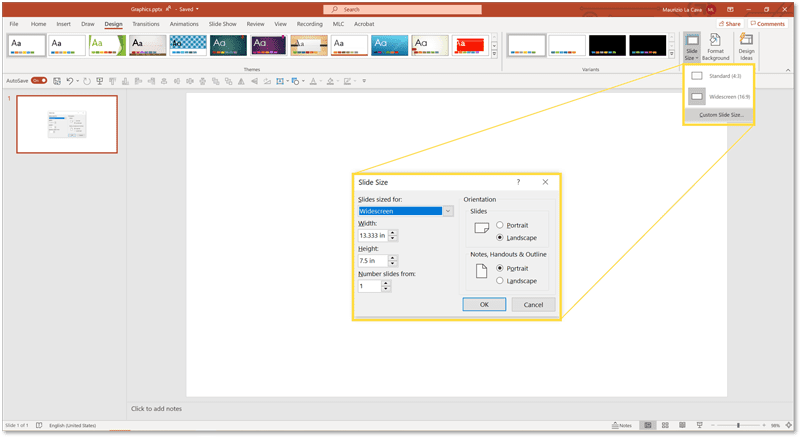This screenshot has height=437, width=800.
Task: Click the Height input field
Action: (373, 261)
